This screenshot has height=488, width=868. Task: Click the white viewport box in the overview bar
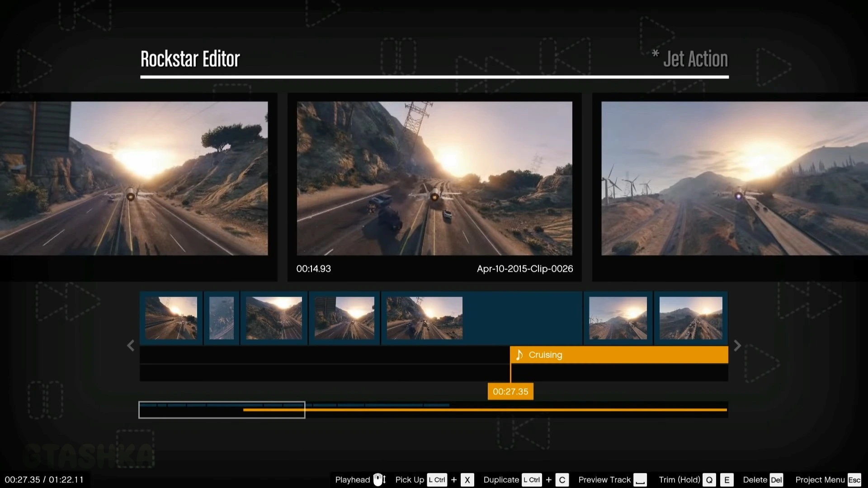[222, 410]
